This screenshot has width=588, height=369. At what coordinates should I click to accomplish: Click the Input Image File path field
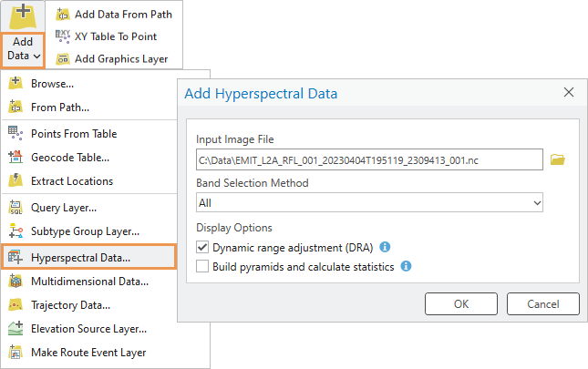click(x=369, y=160)
